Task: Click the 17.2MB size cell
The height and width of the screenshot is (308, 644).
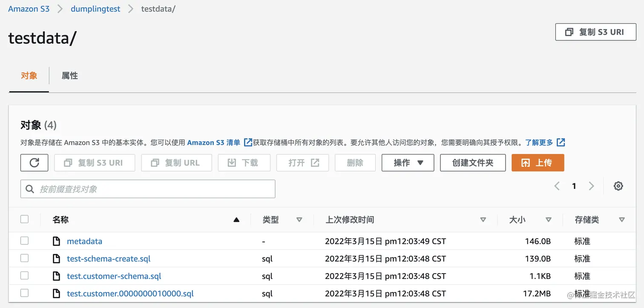Action: click(x=537, y=294)
